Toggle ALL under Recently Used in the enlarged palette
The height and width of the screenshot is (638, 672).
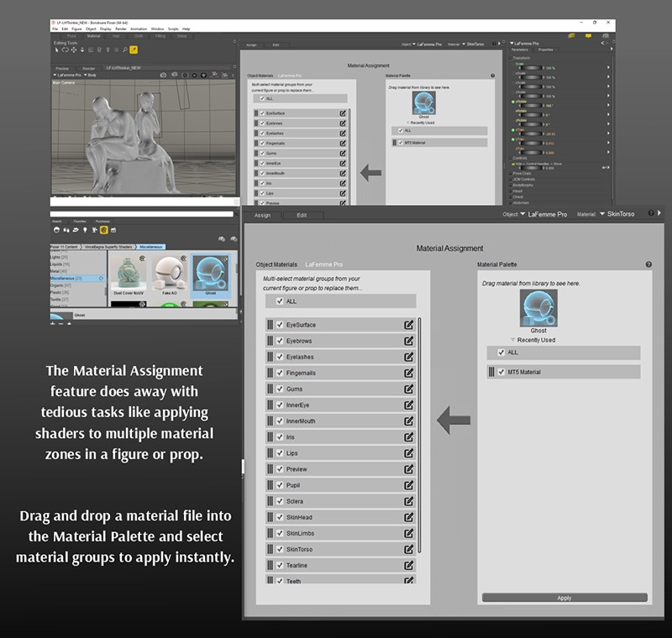coord(501,352)
